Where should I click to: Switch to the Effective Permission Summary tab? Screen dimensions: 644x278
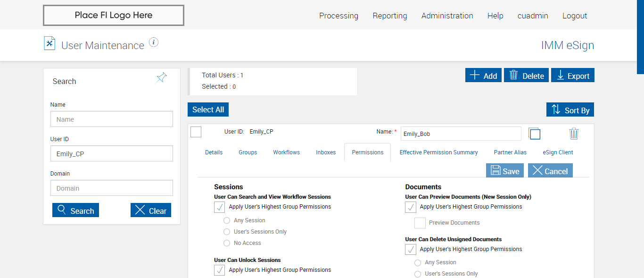click(x=438, y=152)
